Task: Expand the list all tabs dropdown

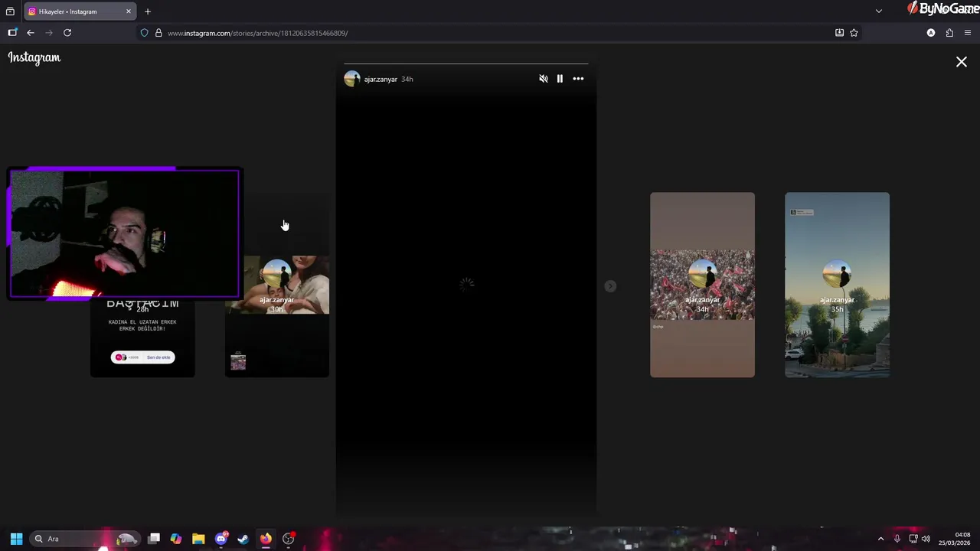Action: point(879,11)
